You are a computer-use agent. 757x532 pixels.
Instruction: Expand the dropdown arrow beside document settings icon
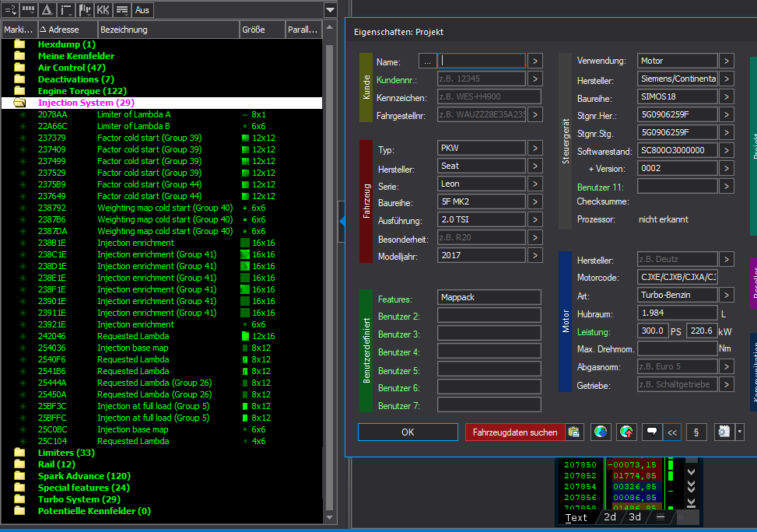pyautogui.click(x=740, y=432)
